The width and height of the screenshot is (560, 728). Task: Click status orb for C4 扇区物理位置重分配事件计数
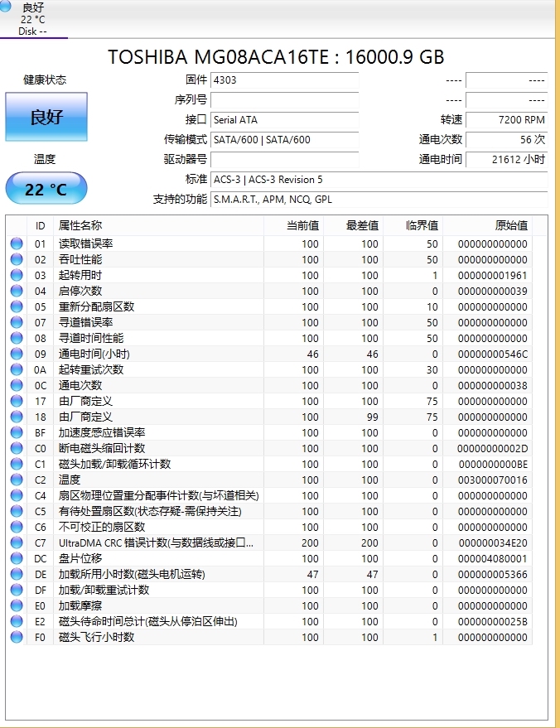[x=17, y=496]
